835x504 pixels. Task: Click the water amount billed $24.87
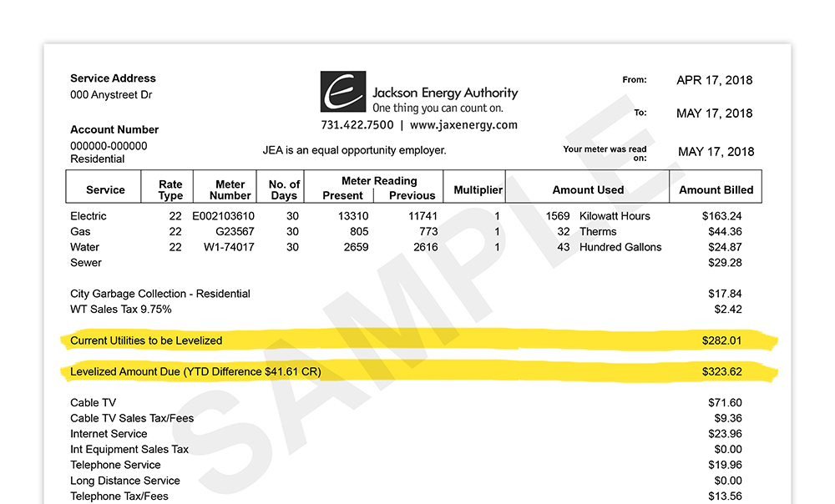pyautogui.click(x=725, y=247)
